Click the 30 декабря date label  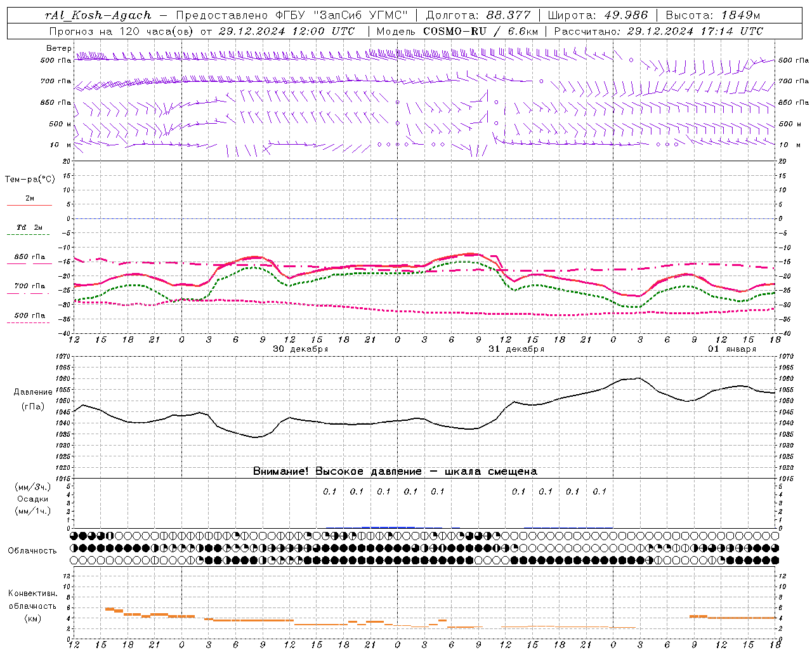click(x=300, y=349)
